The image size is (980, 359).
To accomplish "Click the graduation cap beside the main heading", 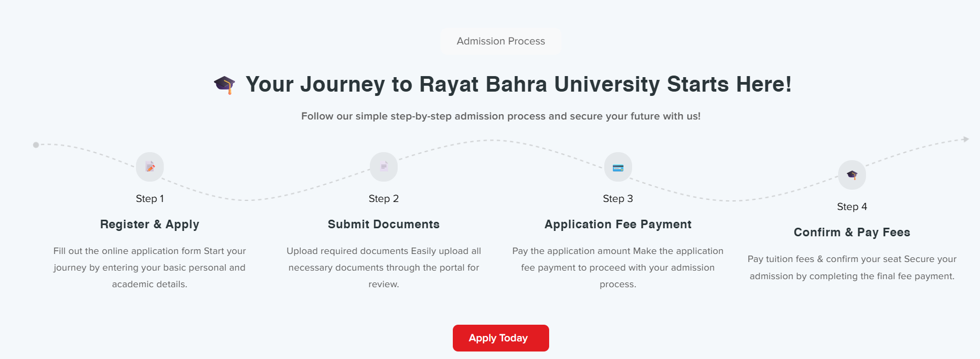I will pos(225,85).
